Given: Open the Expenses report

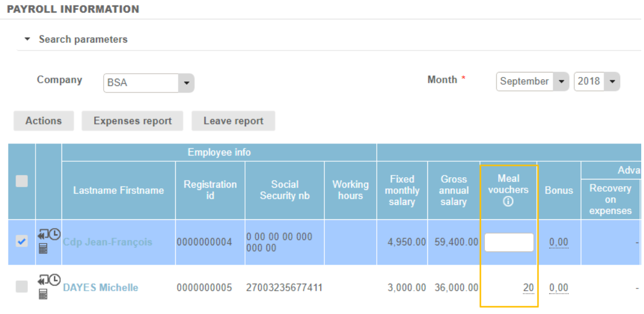Looking at the screenshot, I should pos(132,121).
